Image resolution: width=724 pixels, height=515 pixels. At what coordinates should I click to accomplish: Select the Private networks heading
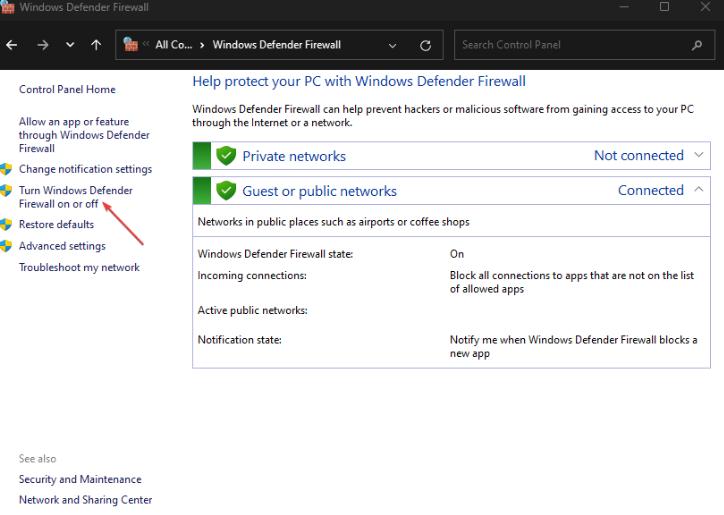(294, 156)
